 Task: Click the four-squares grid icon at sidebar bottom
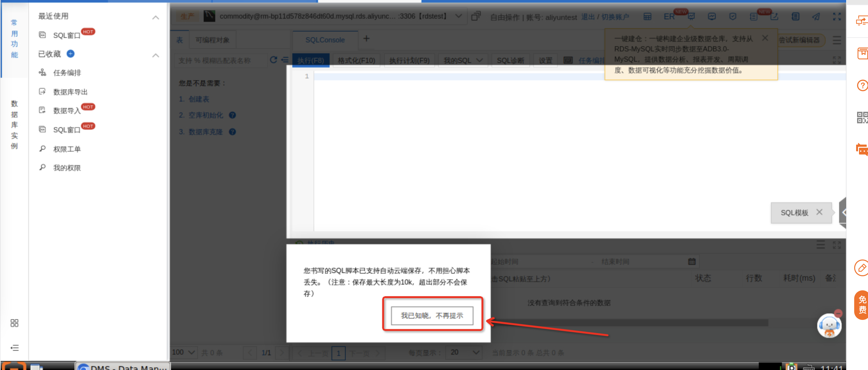(x=14, y=323)
